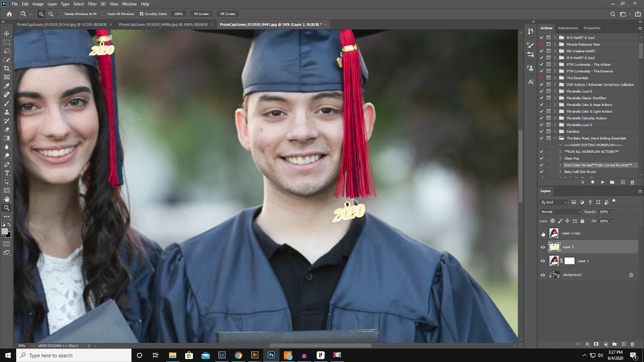Select the Horizontal Type tool
The height and width of the screenshot is (362, 644).
click(x=7, y=173)
